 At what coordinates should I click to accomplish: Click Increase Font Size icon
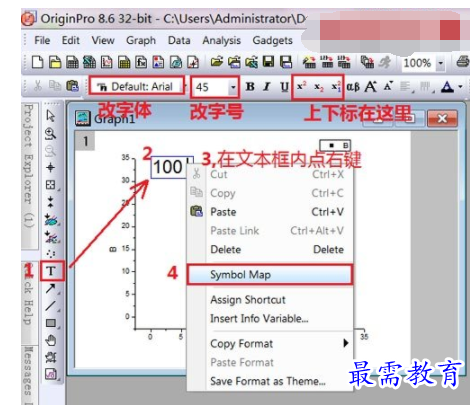click(370, 87)
